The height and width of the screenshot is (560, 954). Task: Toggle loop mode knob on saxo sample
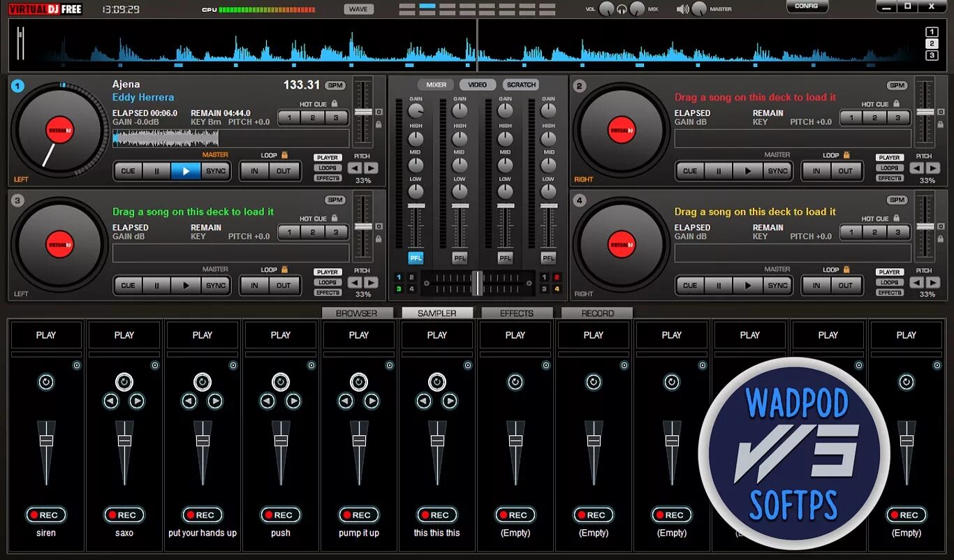(x=124, y=382)
